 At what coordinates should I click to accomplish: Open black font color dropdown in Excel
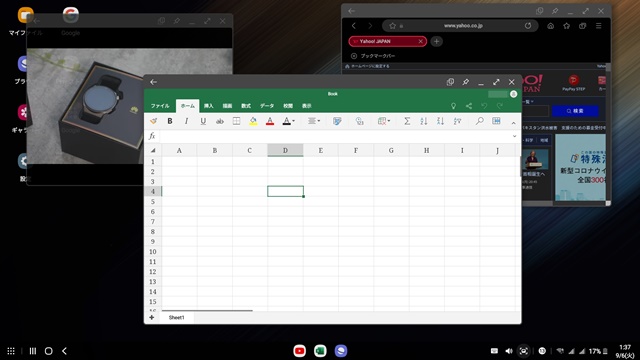point(288,121)
